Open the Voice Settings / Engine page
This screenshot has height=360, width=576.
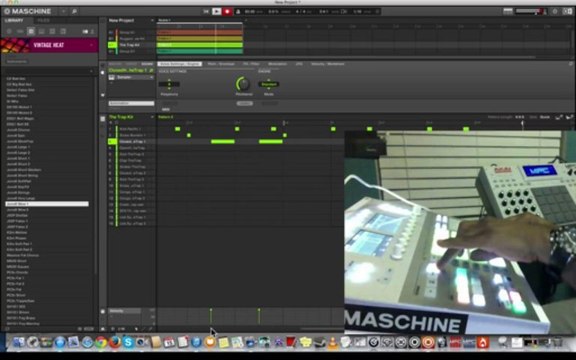[180, 64]
